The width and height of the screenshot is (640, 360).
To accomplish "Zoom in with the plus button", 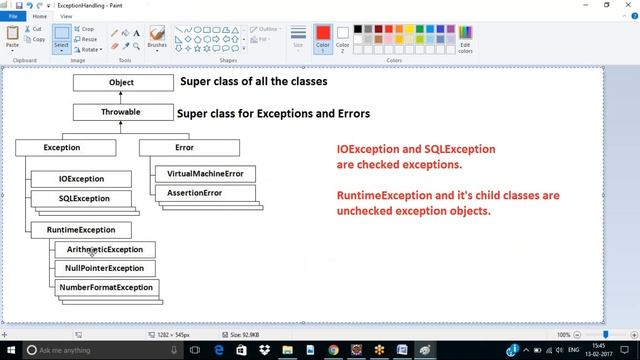I will click(634, 335).
